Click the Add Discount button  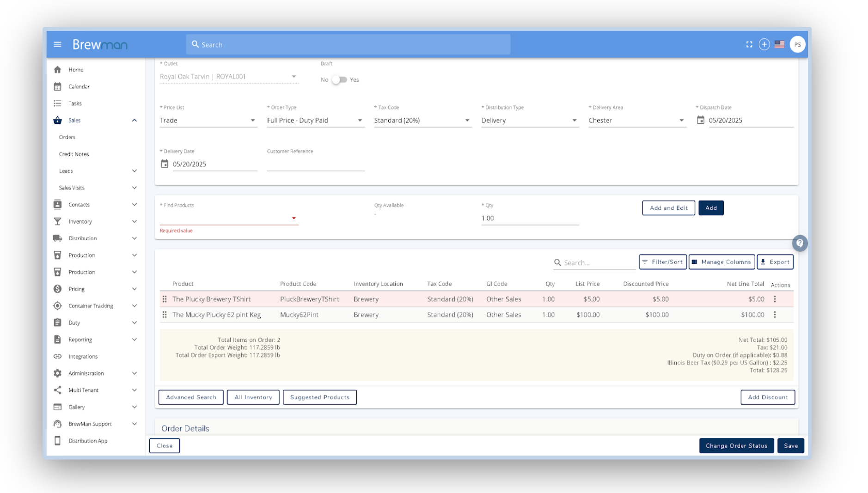[x=768, y=397]
